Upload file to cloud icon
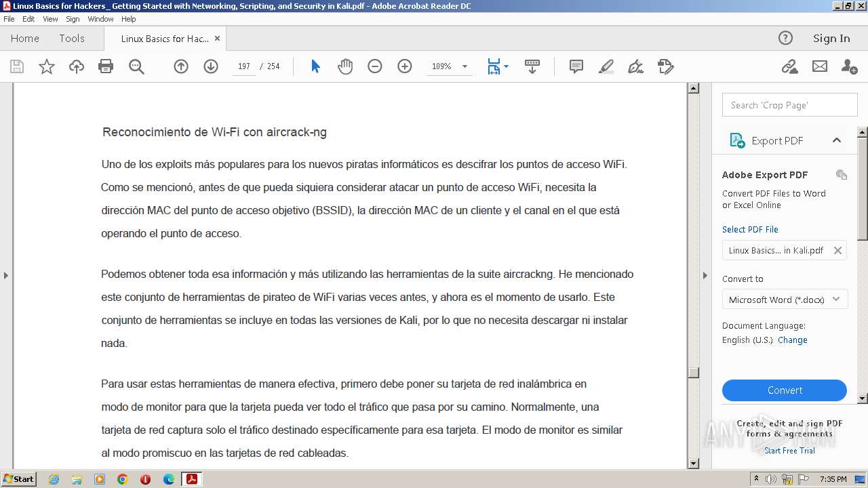 click(77, 66)
